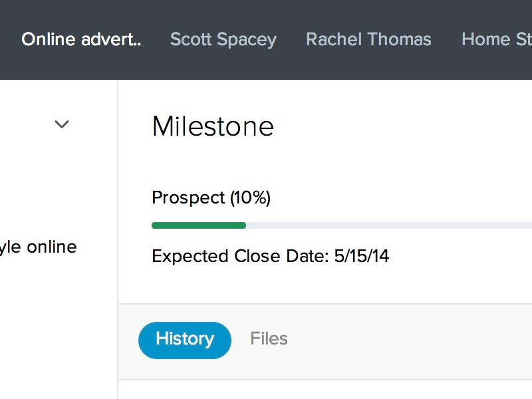Show the History section
532x399 pixels.
(184, 339)
